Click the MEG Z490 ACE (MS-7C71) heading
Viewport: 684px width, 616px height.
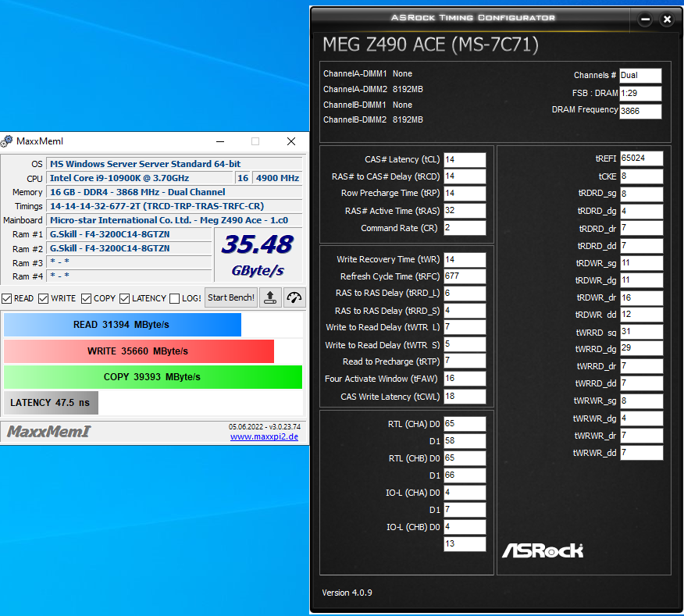point(430,45)
